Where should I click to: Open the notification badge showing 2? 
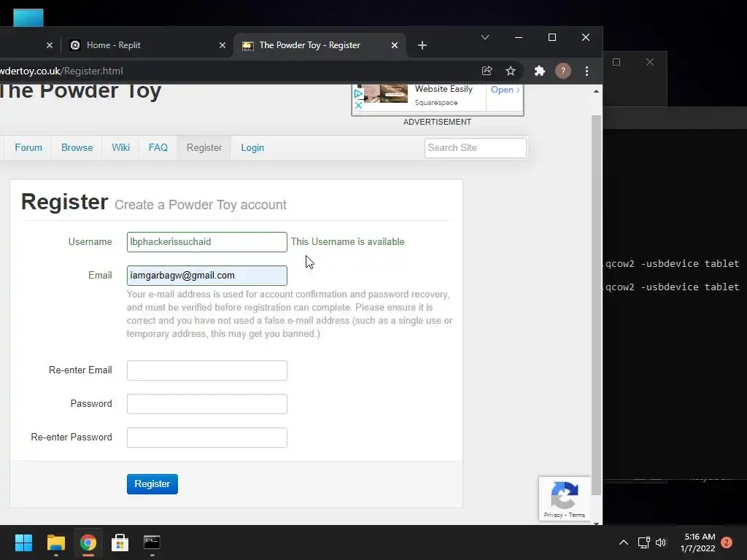pos(727,542)
